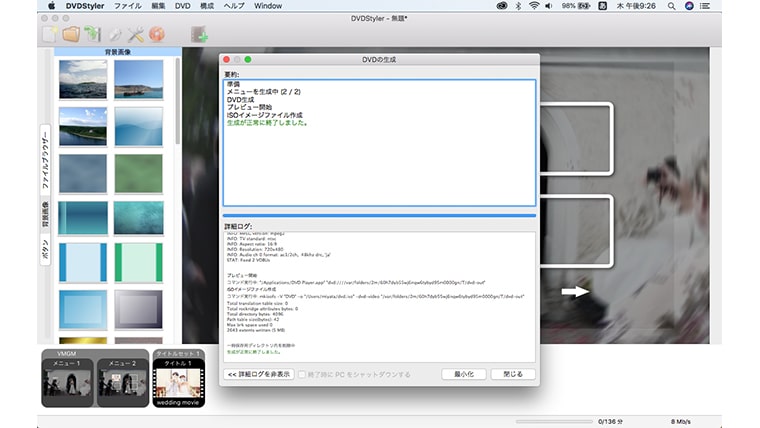Click the 98% battery status indicator
This screenshot has height=428, width=760.
click(x=575, y=6)
